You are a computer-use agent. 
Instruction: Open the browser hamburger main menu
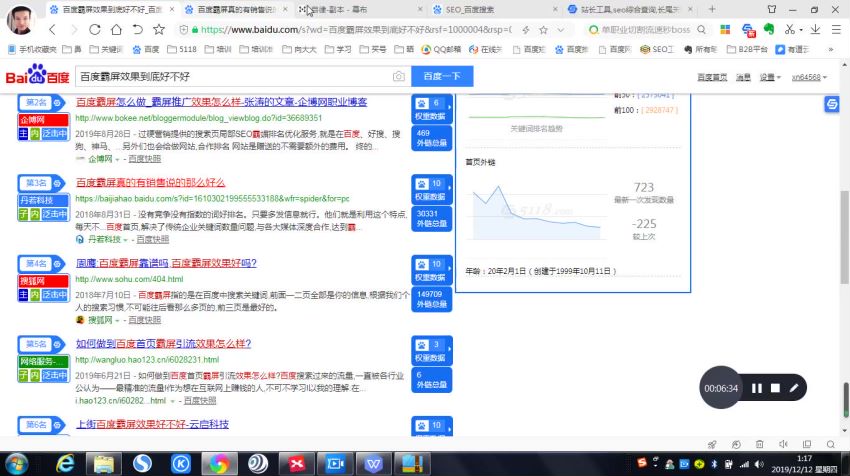pyautogui.click(x=836, y=30)
